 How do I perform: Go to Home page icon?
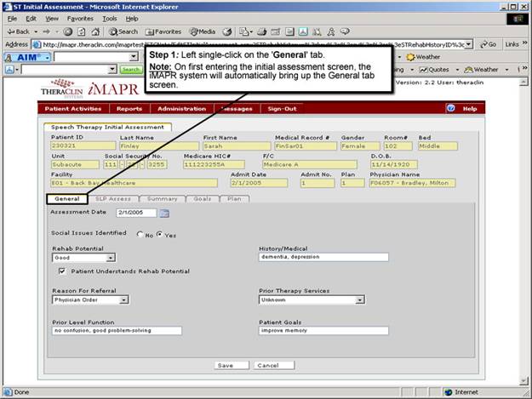(95, 31)
